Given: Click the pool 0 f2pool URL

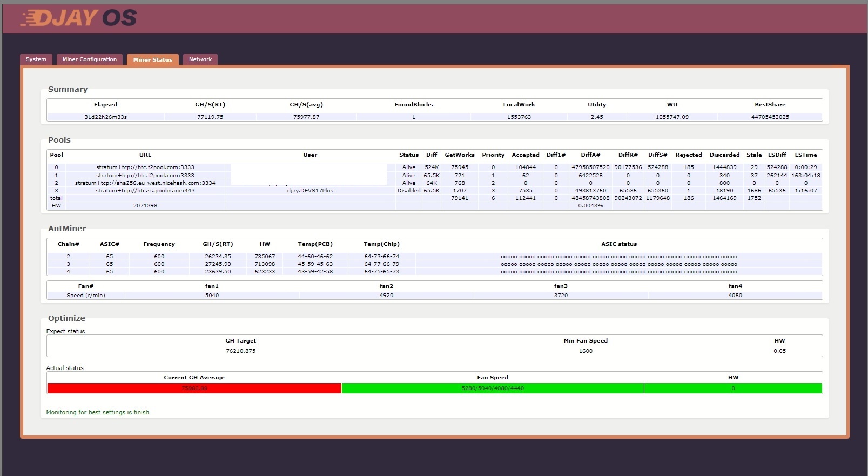Looking at the screenshot, I should point(145,167).
